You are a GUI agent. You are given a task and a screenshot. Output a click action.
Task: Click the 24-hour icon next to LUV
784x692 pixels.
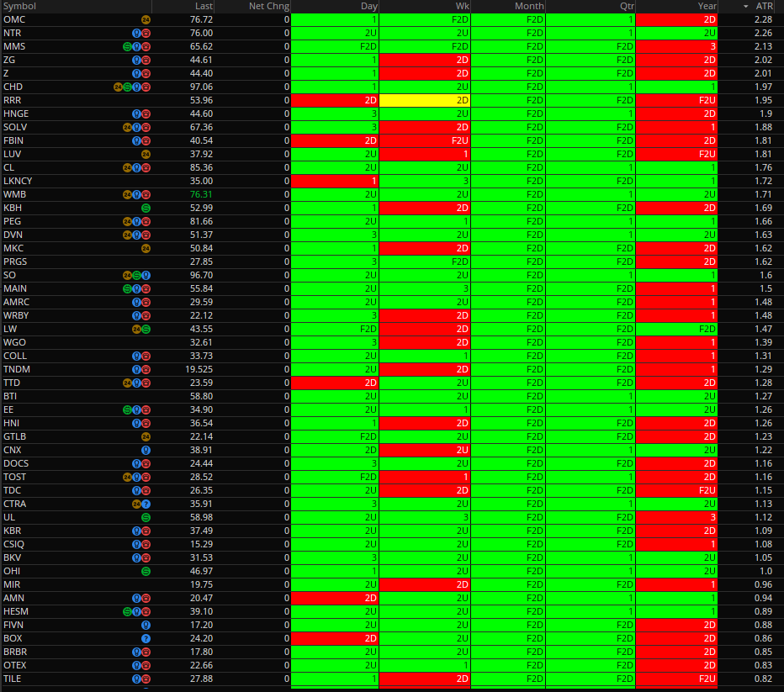(x=146, y=155)
